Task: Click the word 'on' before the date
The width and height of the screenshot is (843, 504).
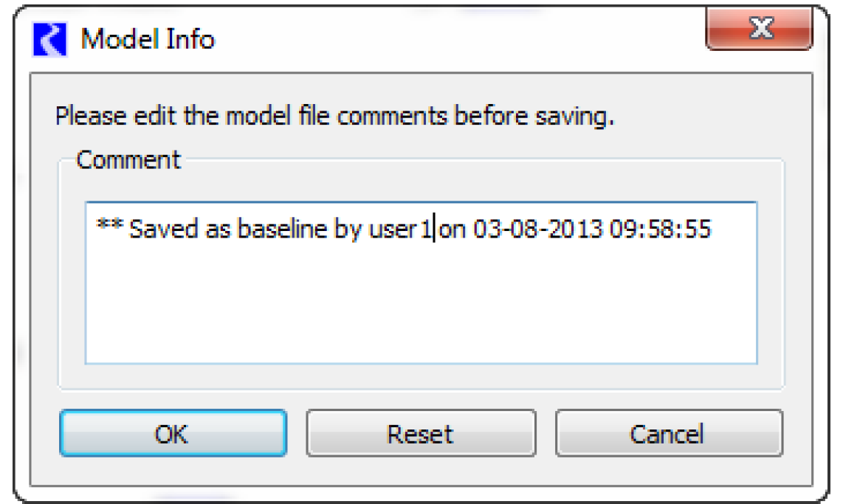Action: pyautogui.click(x=453, y=229)
